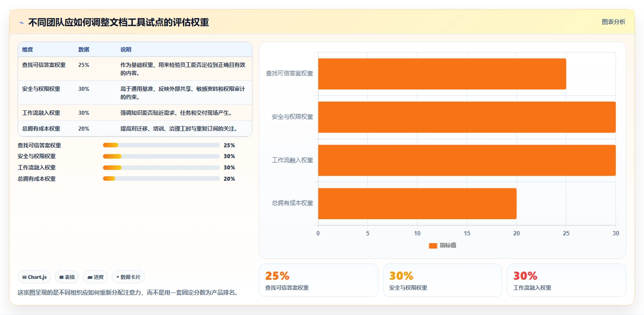Viewport: 644px width, 315px height.
Task: Toggle the 指标值 legend swatch in the chart
Action: point(433,245)
